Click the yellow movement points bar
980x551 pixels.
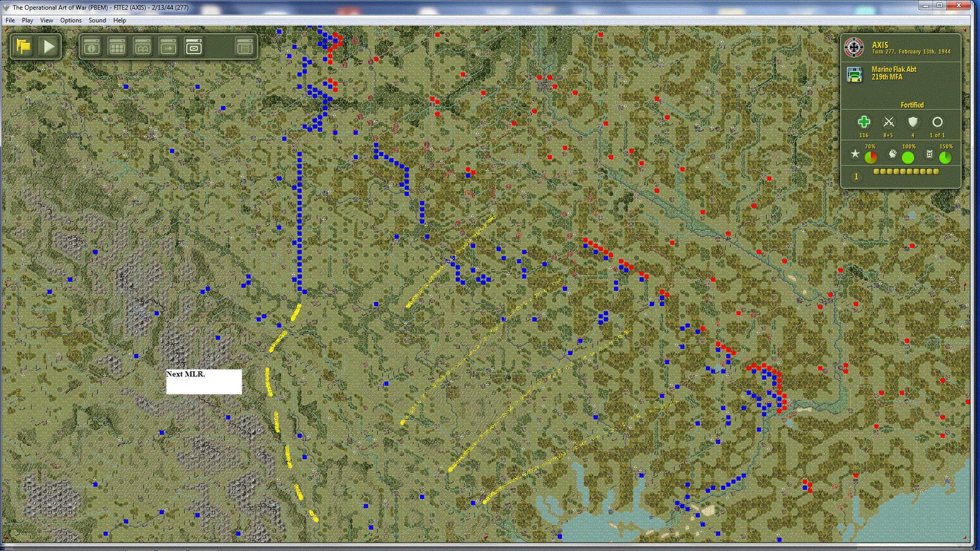point(906,172)
